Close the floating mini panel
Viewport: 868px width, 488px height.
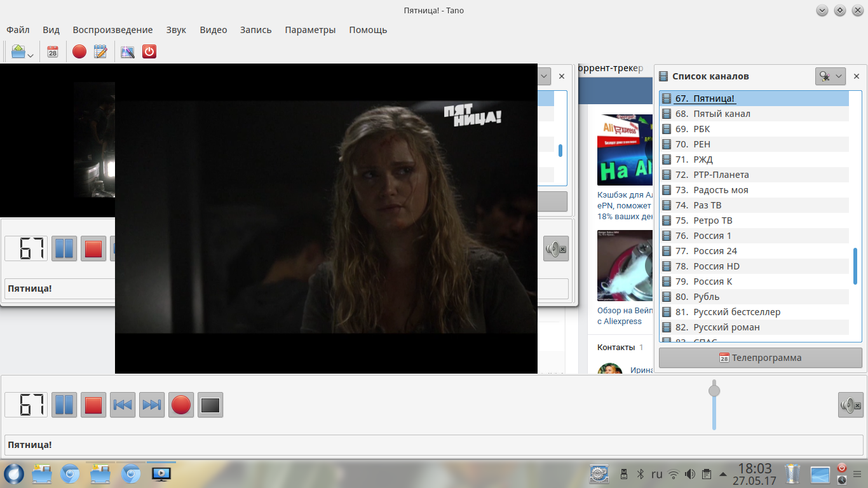[562, 76]
